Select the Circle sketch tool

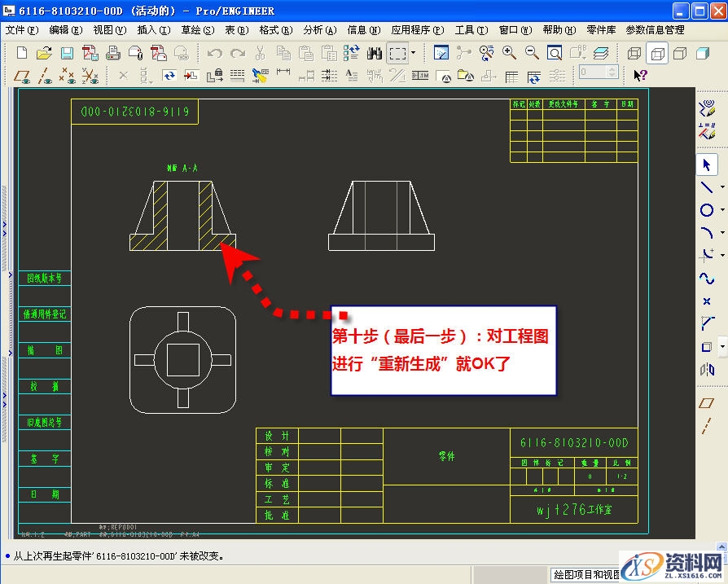(706, 210)
